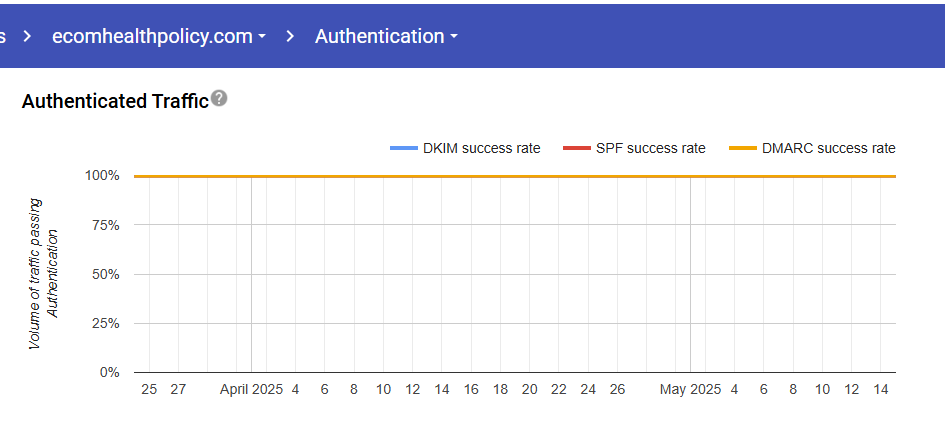Click the Volume of traffic passing Authentication axis title
945x444 pixels.
[x=44, y=273]
